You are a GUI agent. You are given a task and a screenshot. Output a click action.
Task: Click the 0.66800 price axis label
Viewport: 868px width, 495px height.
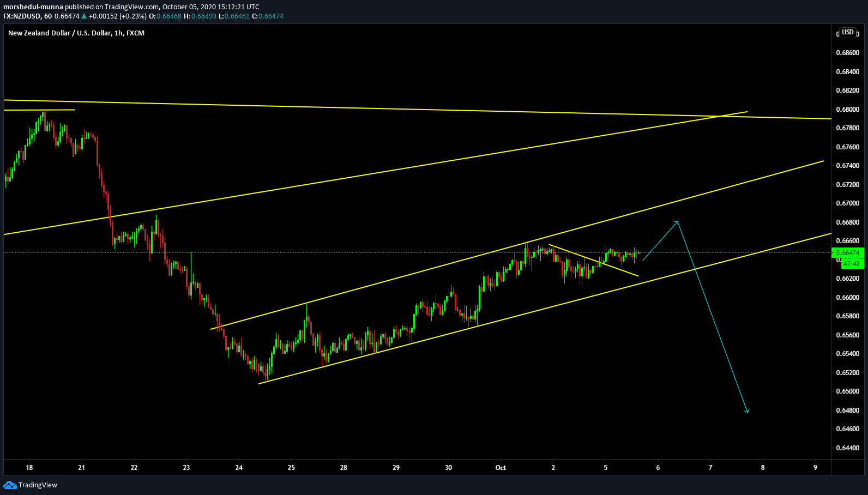click(x=847, y=222)
